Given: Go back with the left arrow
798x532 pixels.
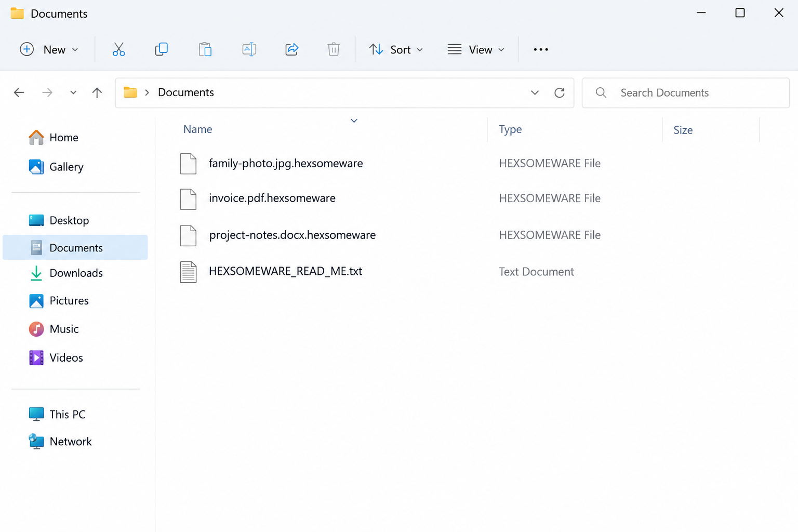Looking at the screenshot, I should (x=19, y=92).
